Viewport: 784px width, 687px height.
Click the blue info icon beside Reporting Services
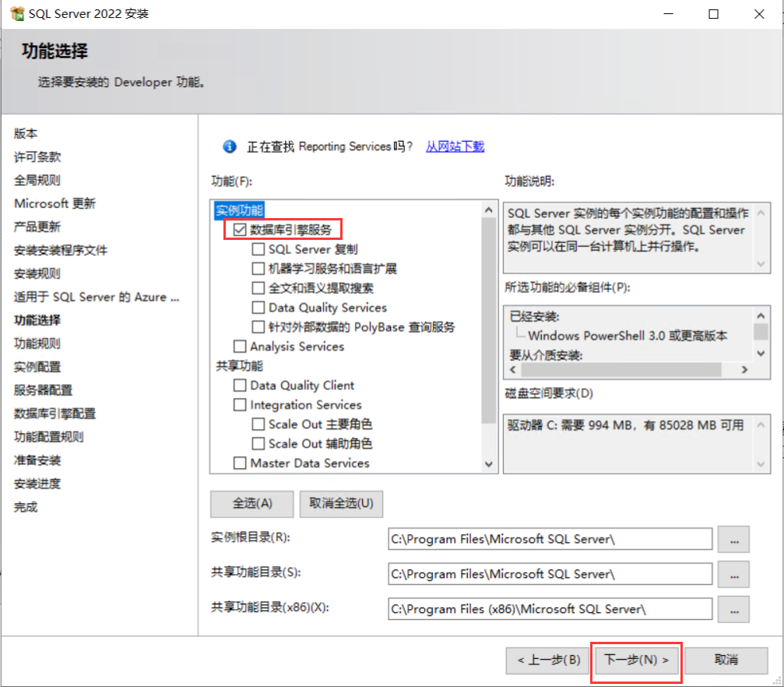tap(230, 146)
